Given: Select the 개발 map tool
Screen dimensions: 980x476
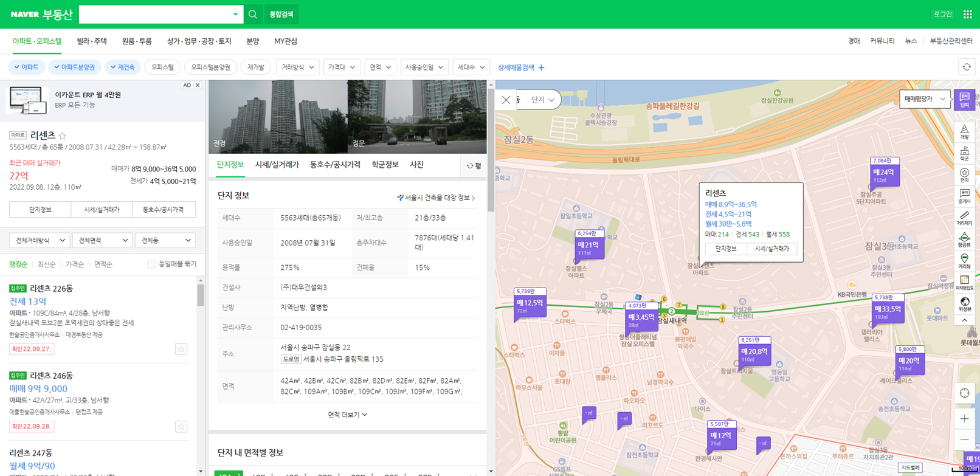Looking at the screenshot, I should (964, 133).
